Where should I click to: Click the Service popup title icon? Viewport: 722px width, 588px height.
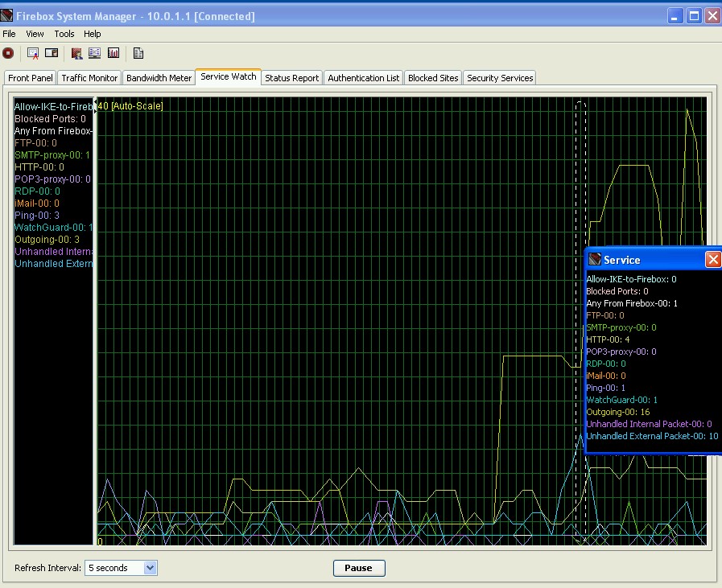coord(595,260)
